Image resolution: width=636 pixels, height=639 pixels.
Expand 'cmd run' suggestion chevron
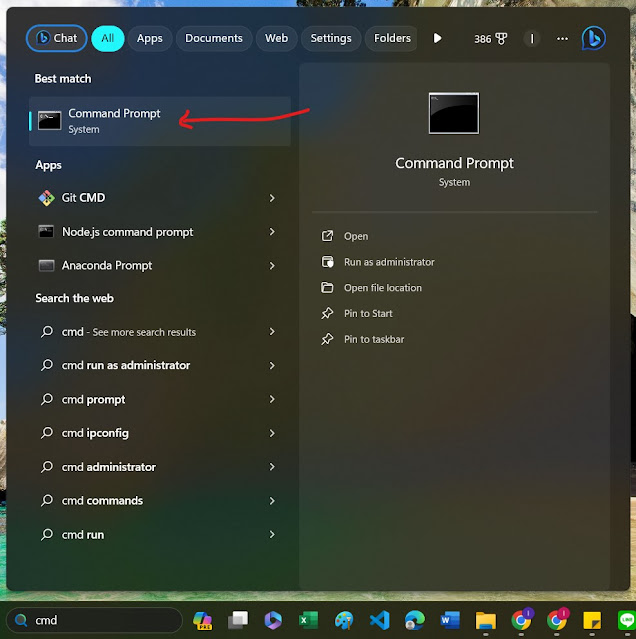[x=272, y=534]
